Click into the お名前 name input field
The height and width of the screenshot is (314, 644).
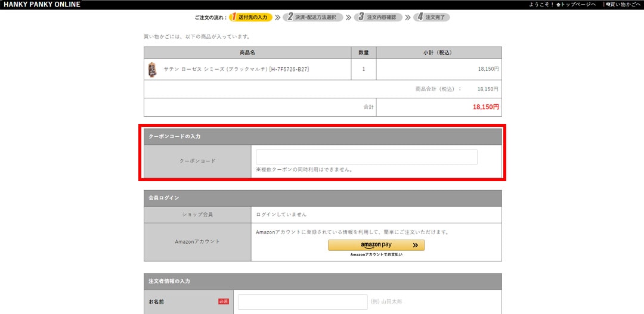coord(302,301)
